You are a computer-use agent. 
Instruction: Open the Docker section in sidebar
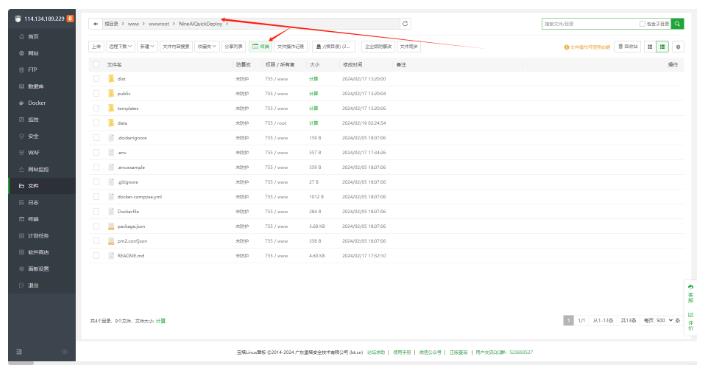(36, 103)
